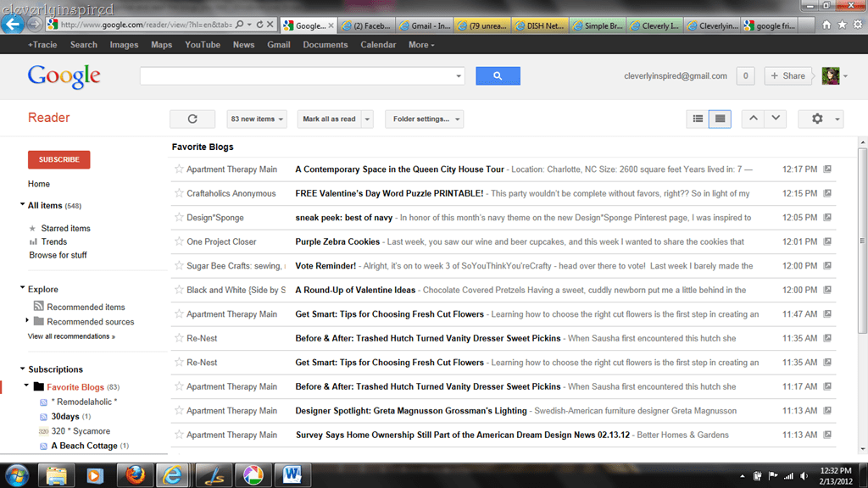Open the A Beach Cottage subscription
The image size is (868, 488).
pos(84,446)
